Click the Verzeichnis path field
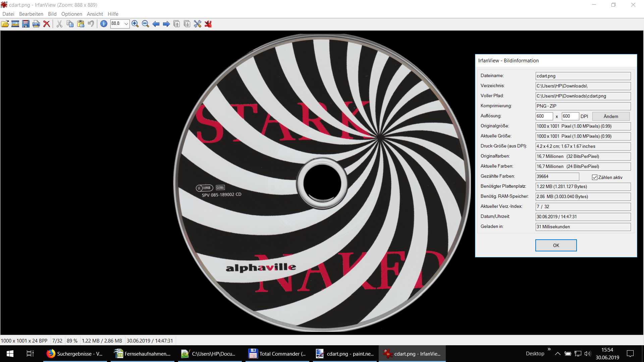The height and width of the screenshot is (362, 644). click(x=583, y=86)
